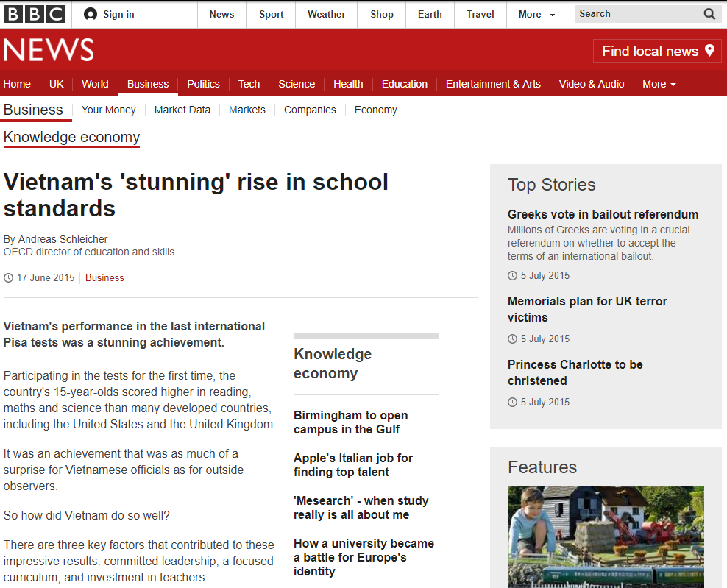Open the Market Data subsection

182,110
